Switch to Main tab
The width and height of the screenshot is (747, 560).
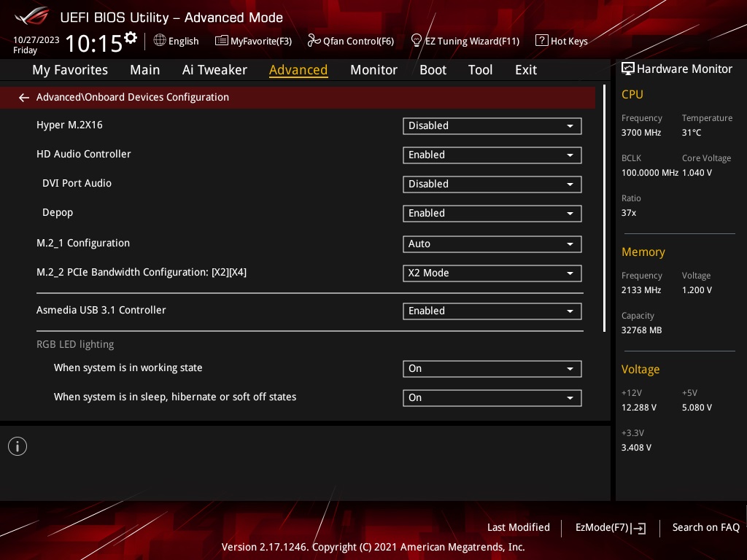[x=145, y=70]
